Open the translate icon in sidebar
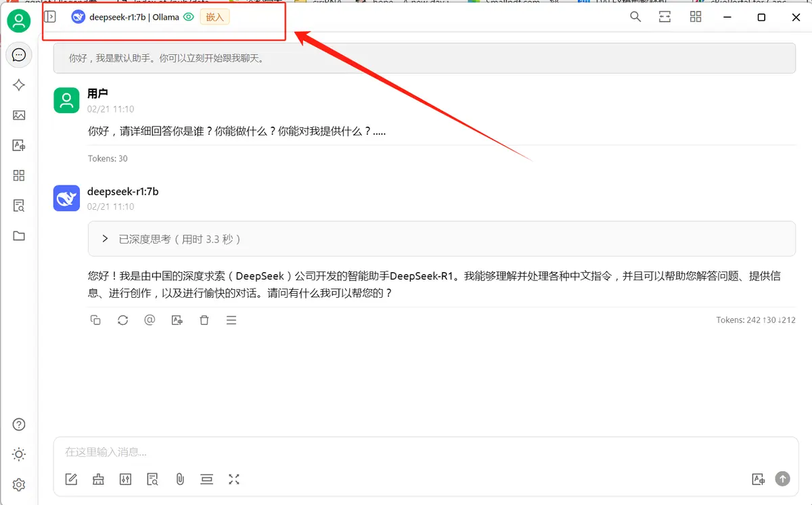The height and width of the screenshot is (505, 812). click(19, 146)
